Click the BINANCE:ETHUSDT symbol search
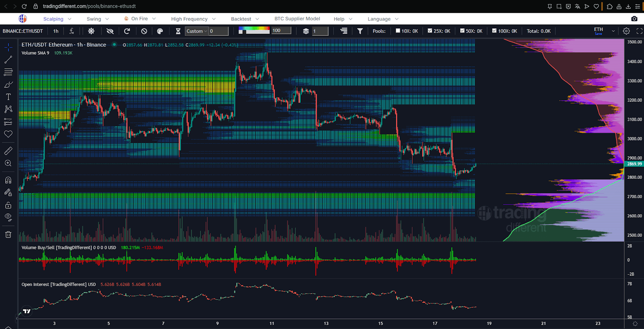644x329 pixels. (23, 31)
